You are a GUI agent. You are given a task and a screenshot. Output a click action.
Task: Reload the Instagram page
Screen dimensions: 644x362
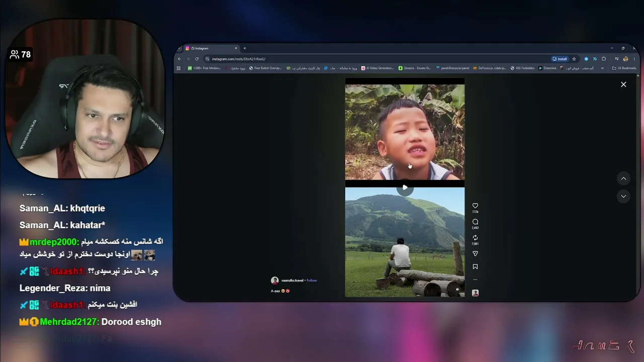pos(197,59)
